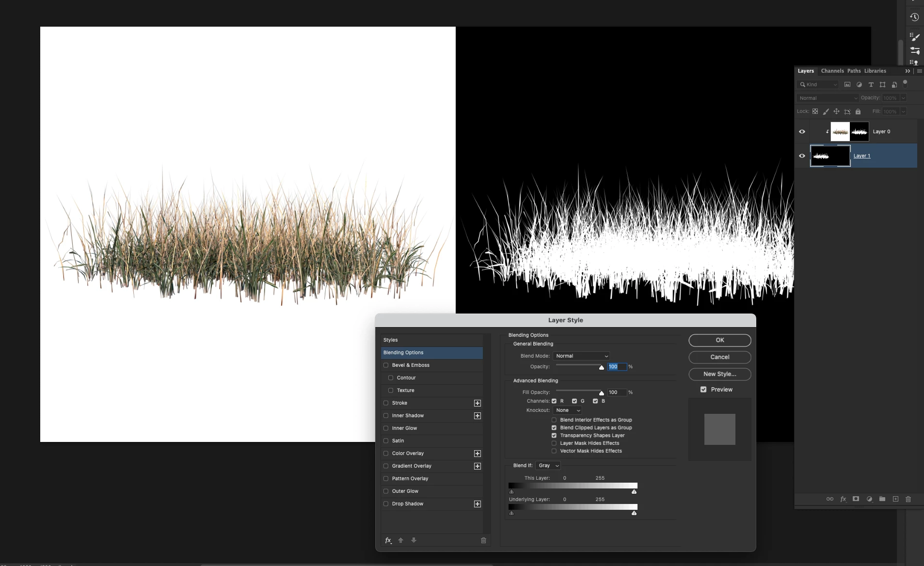Cancel the Layer Style dialog
The image size is (924, 566).
coord(720,357)
